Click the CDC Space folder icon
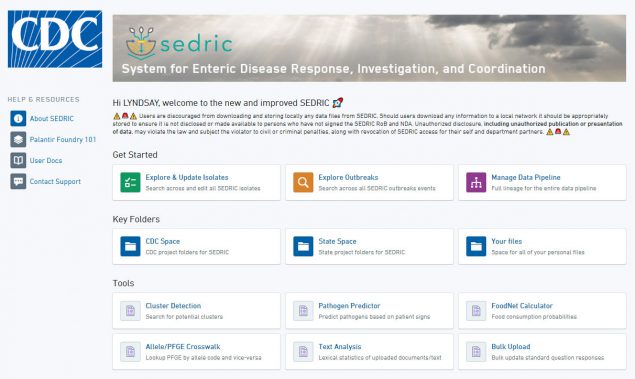Image resolution: width=635 pixels, height=379 pixels. 130,246
